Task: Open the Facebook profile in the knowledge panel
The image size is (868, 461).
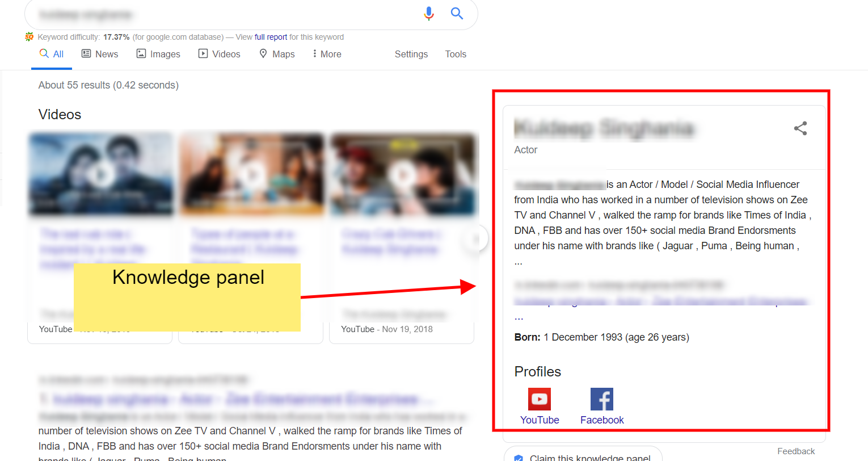Action: pos(602,406)
